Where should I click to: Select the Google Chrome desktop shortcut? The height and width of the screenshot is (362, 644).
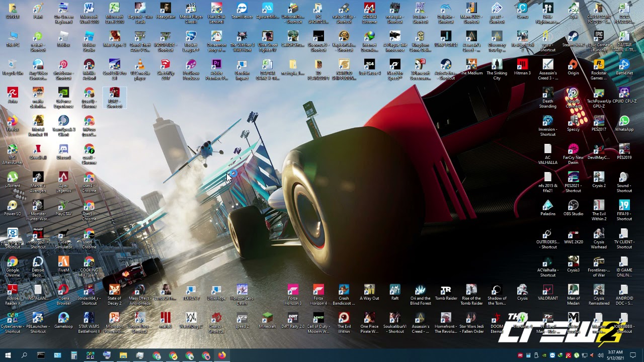(13, 267)
